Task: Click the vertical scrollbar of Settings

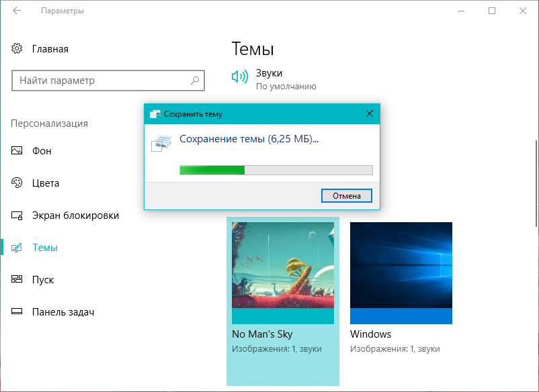Action: click(536, 184)
